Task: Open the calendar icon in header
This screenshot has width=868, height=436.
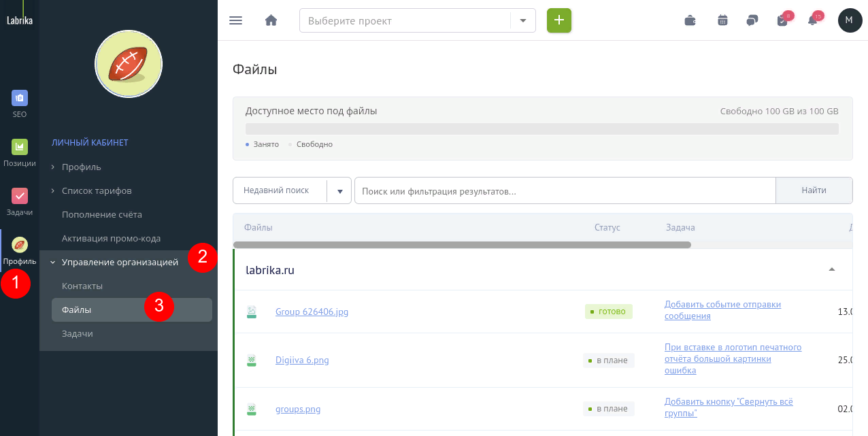Action: tap(722, 20)
